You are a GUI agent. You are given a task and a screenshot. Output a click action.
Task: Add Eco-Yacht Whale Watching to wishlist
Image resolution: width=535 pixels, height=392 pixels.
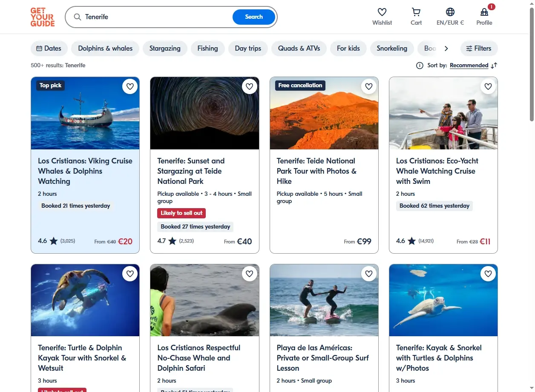click(x=488, y=87)
